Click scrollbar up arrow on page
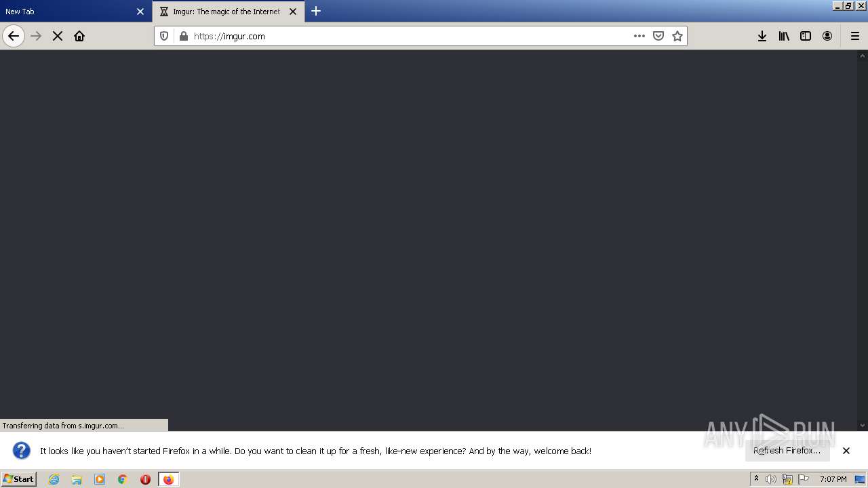This screenshot has width=868, height=488. click(863, 56)
